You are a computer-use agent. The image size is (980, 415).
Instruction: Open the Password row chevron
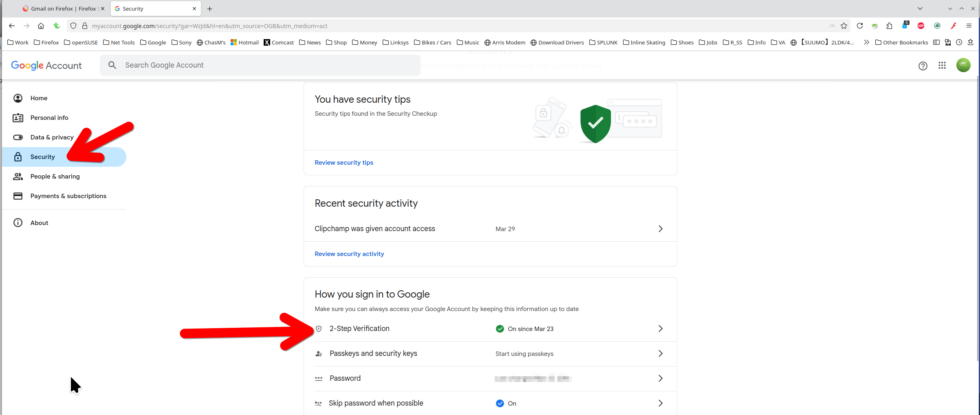pyautogui.click(x=661, y=378)
